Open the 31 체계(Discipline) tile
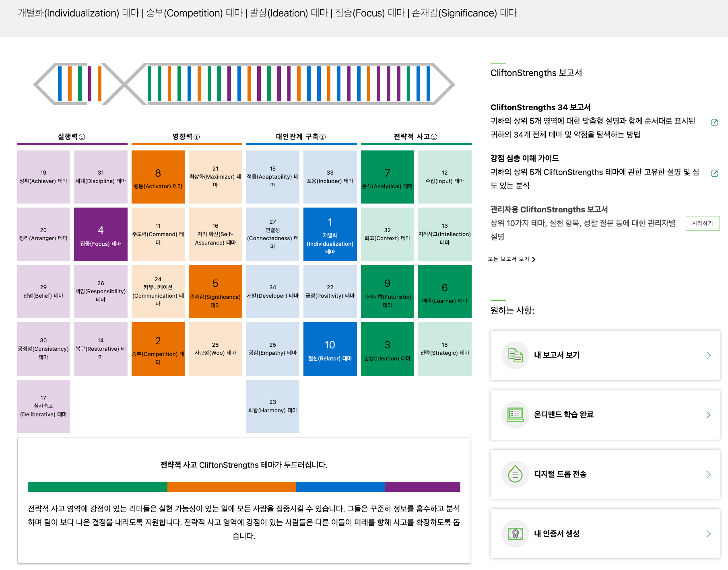Viewport: 728px width, 570px height. click(101, 177)
